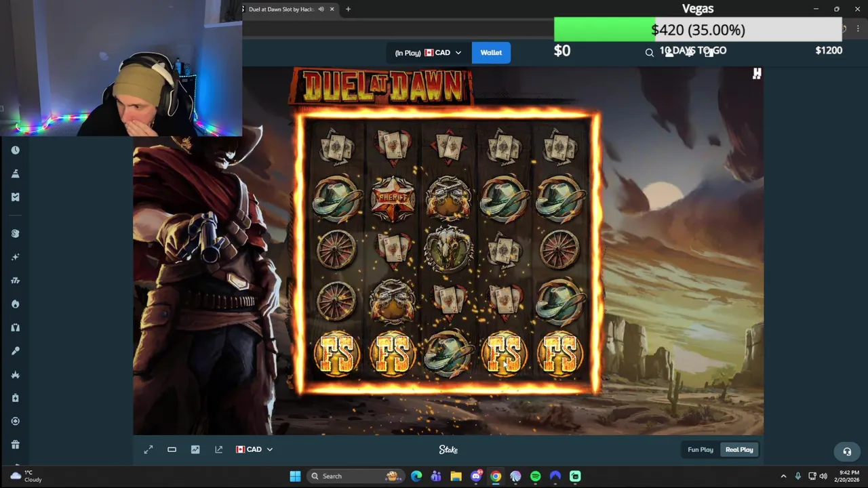Open the live casino dealer vest icon

click(15, 327)
